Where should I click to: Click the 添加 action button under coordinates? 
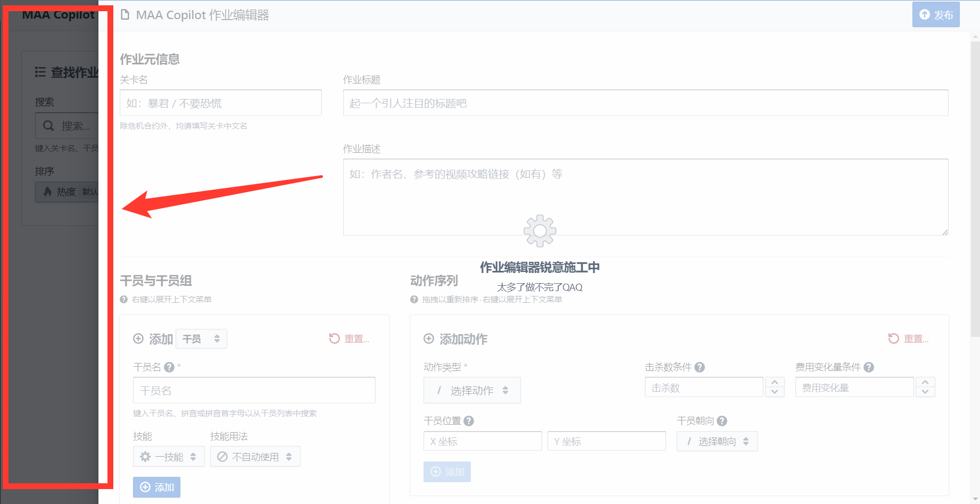coord(447,472)
